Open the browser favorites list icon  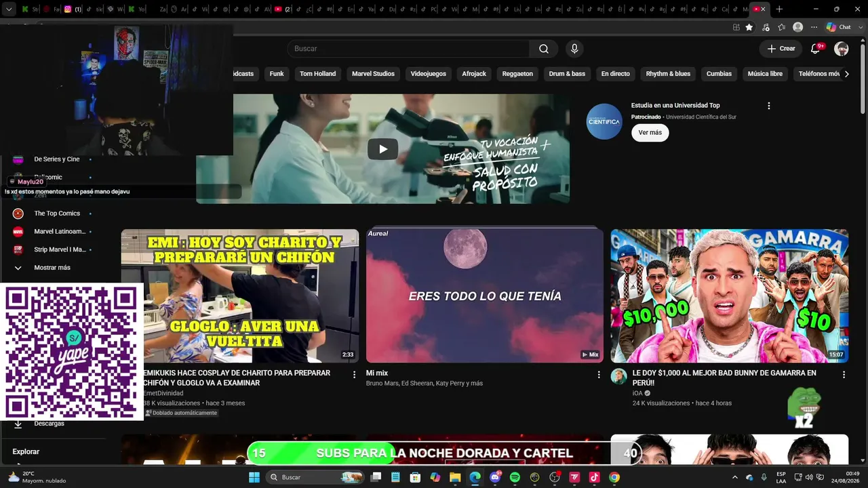click(782, 27)
